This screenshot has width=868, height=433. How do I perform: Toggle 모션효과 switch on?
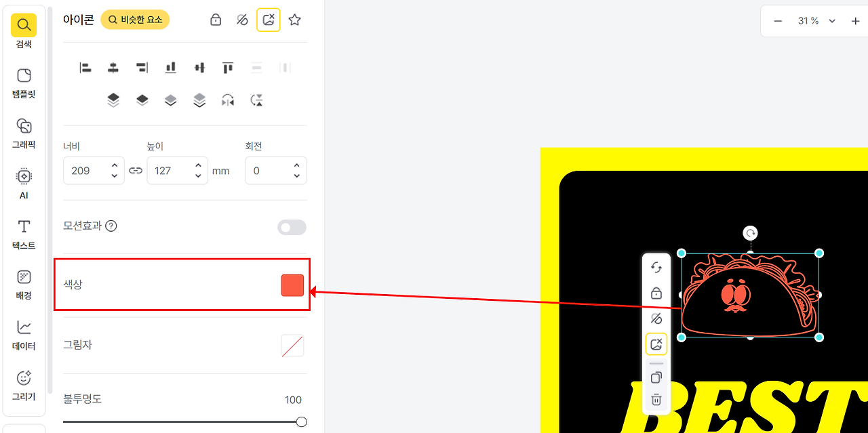(292, 228)
